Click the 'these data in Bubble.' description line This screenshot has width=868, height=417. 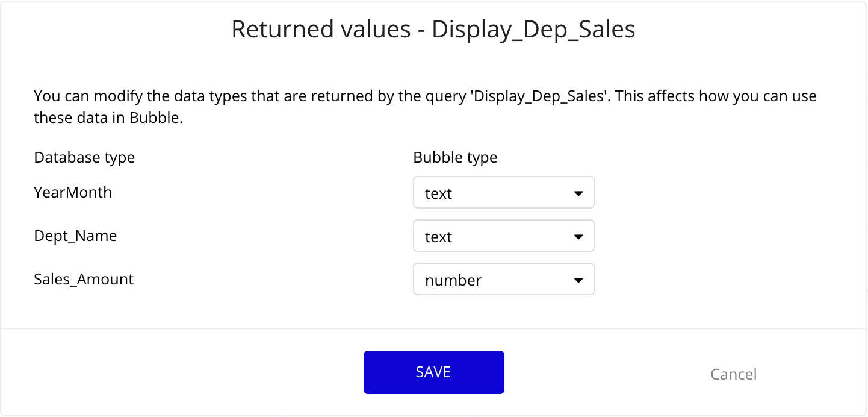(x=108, y=118)
